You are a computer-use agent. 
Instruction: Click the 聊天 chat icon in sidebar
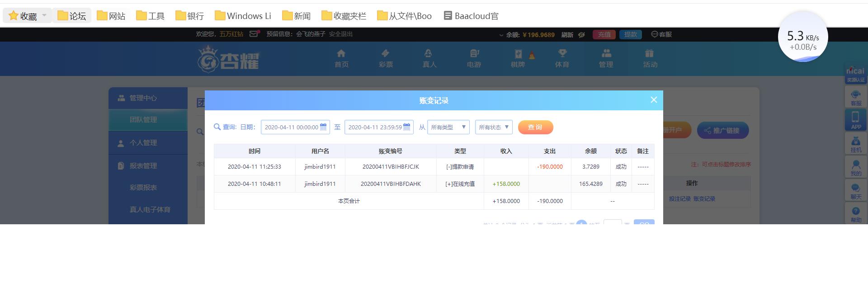(856, 191)
